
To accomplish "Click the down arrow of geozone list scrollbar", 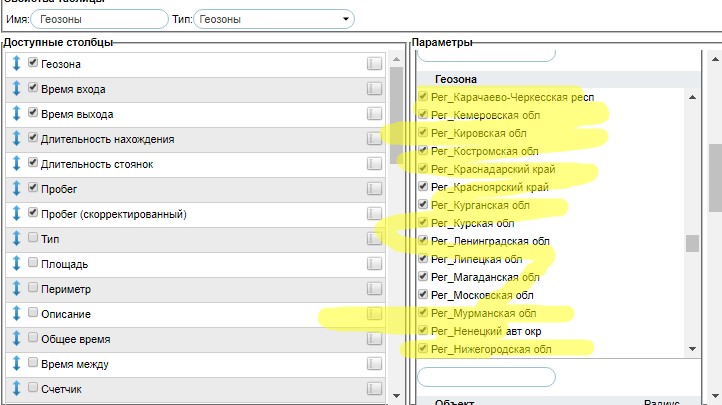I will point(692,349).
